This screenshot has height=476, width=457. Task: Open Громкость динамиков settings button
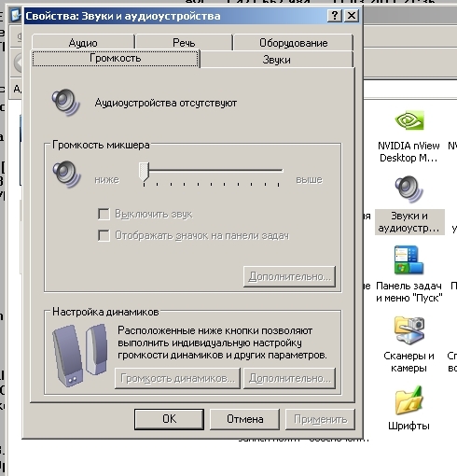point(177,378)
